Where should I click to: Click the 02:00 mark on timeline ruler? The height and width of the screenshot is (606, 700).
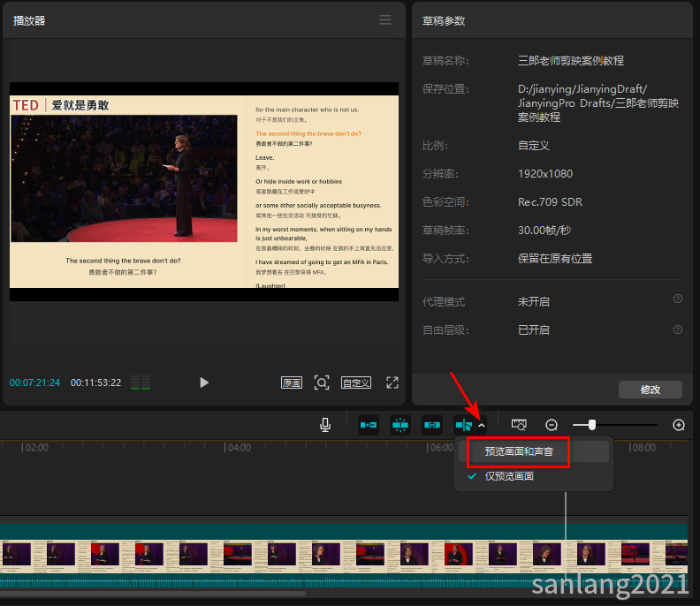pyautogui.click(x=36, y=448)
